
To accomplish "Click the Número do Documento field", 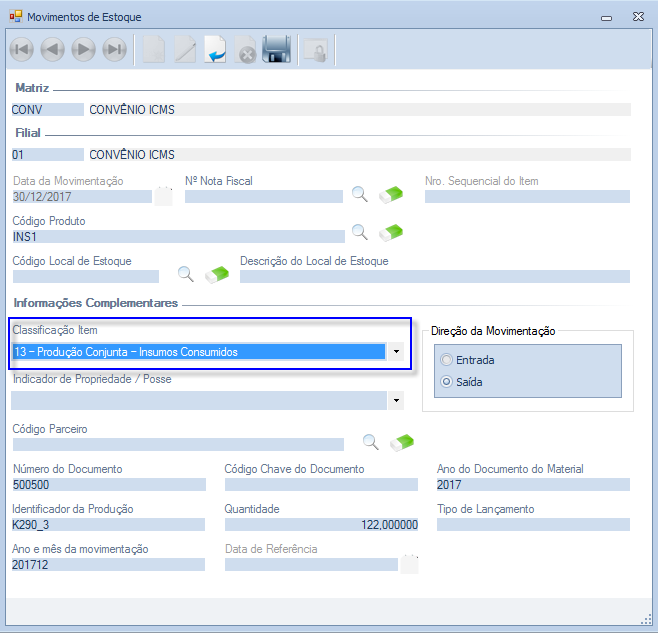I will click(x=108, y=485).
